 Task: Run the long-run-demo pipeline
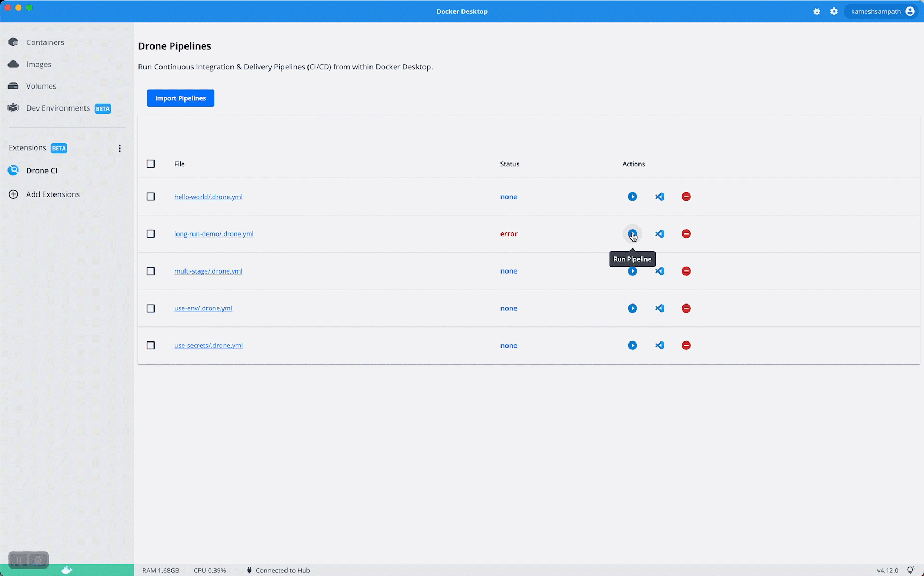pyautogui.click(x=633, y=234)
